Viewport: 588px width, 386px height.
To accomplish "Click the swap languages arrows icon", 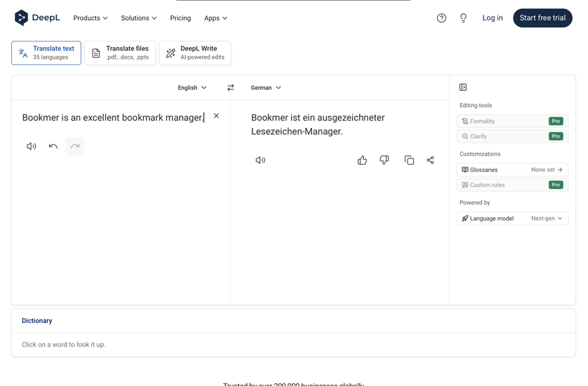I will click(x=230, y=88).
